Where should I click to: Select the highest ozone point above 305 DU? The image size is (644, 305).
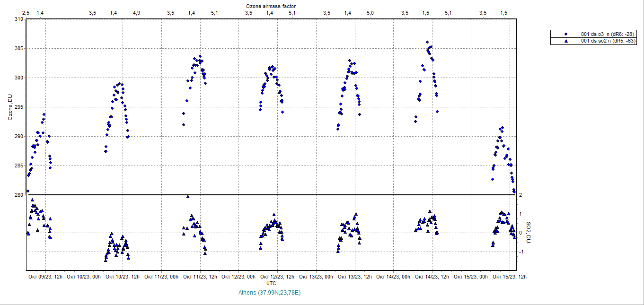pos(427,42)
